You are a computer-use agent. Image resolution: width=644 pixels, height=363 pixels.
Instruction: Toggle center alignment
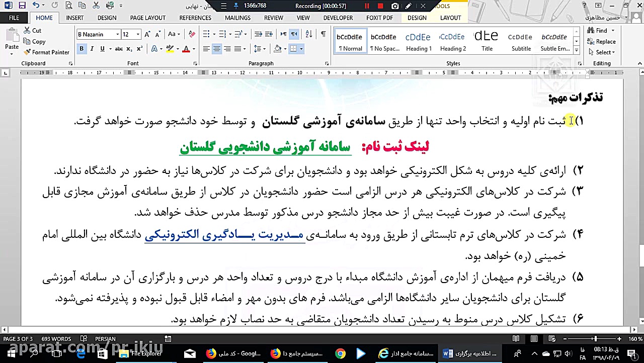click(x=217, y=49)
